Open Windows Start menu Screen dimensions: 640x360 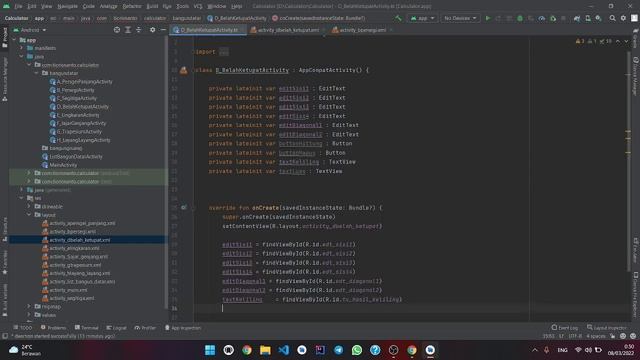click(210, 350)
